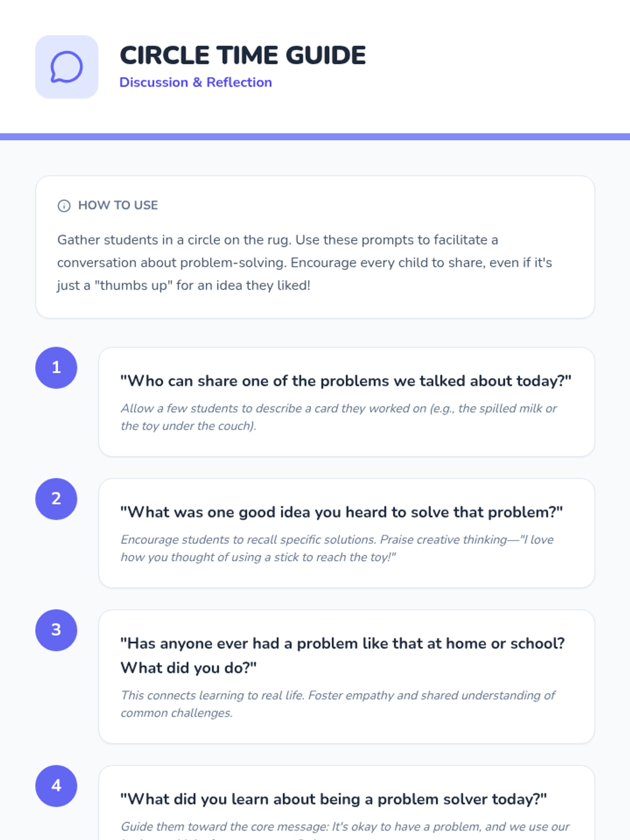
Task: Open the "Has anyone ever had" prompt
Action: 346,676
